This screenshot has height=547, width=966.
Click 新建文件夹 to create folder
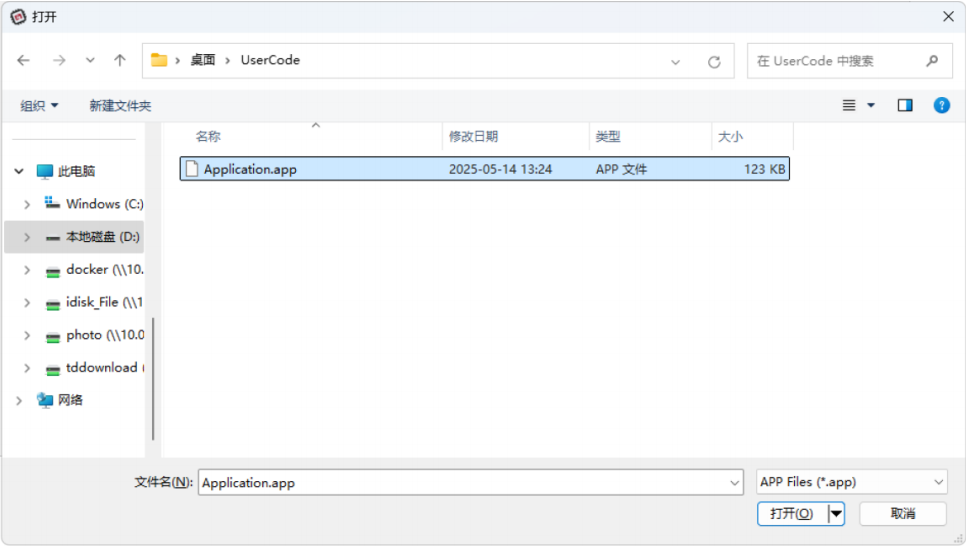click(x=120, y=106)
